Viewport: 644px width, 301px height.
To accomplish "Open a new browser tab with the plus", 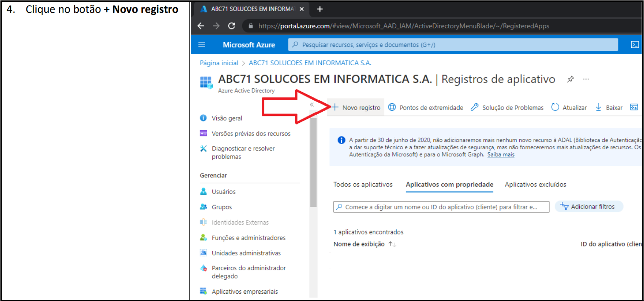I will [320, 9].
